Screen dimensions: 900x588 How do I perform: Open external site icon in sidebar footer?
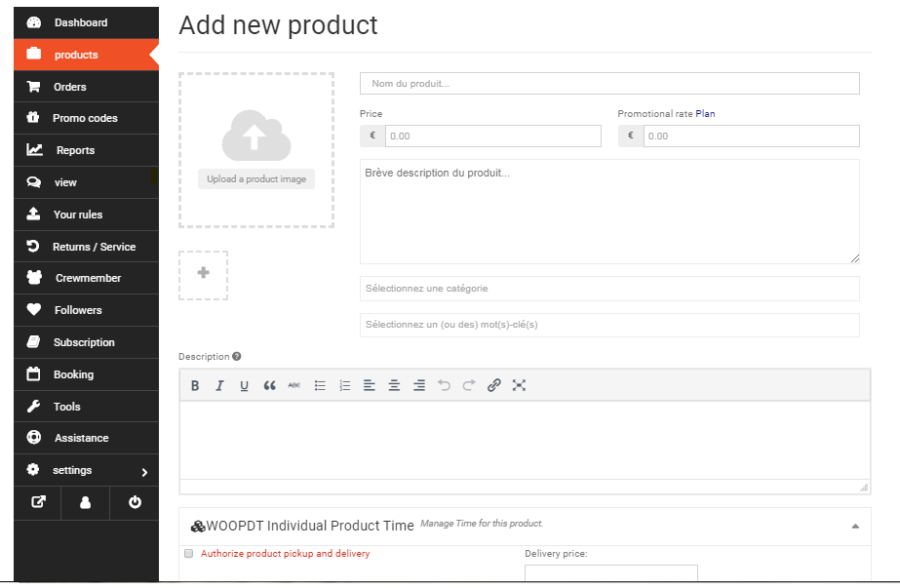(38, 502)
